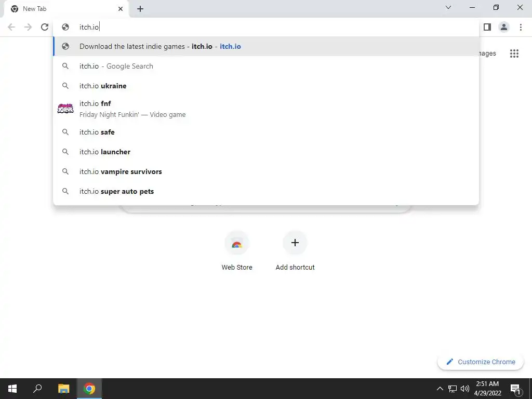Reload the page with the refresh icon

click(x=45, y=27)
